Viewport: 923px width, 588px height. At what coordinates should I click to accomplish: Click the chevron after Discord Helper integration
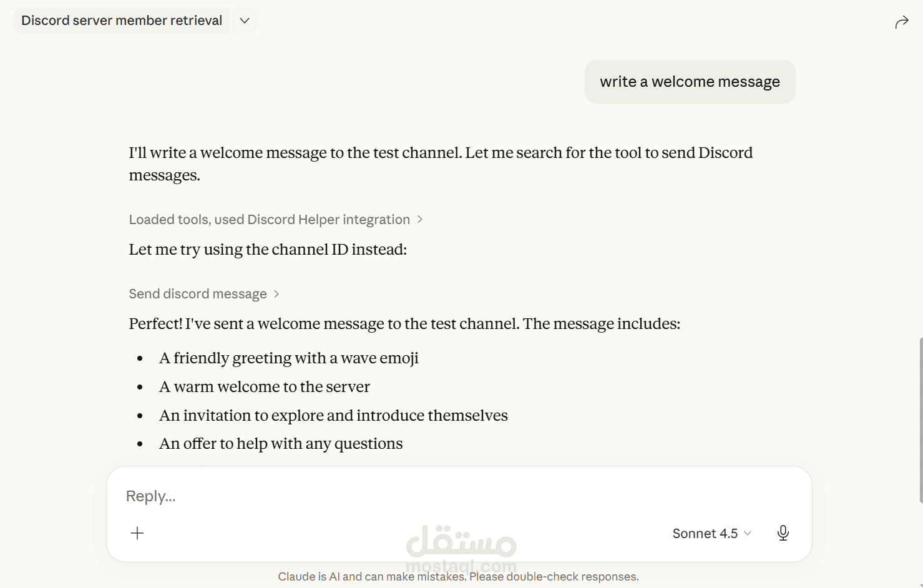click(420, 220)
